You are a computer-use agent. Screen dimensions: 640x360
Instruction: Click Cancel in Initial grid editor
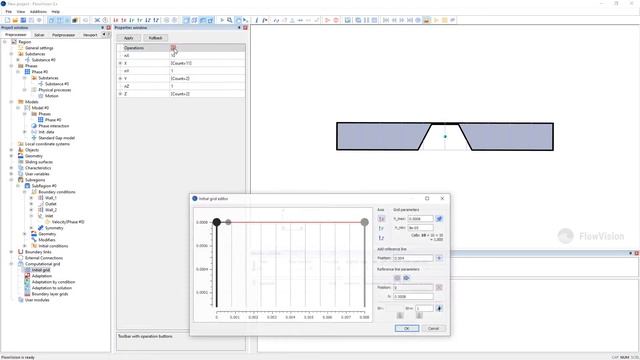tap(433, 329)
